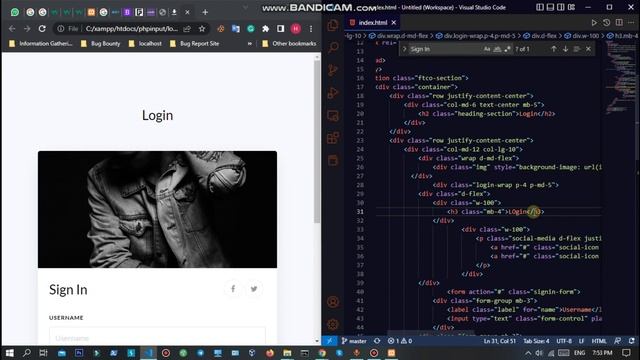Image resolution: width=640 pixels, height=360 pixels.
Task: Click the Chrome address bar URL
Action: pos(131,29)
